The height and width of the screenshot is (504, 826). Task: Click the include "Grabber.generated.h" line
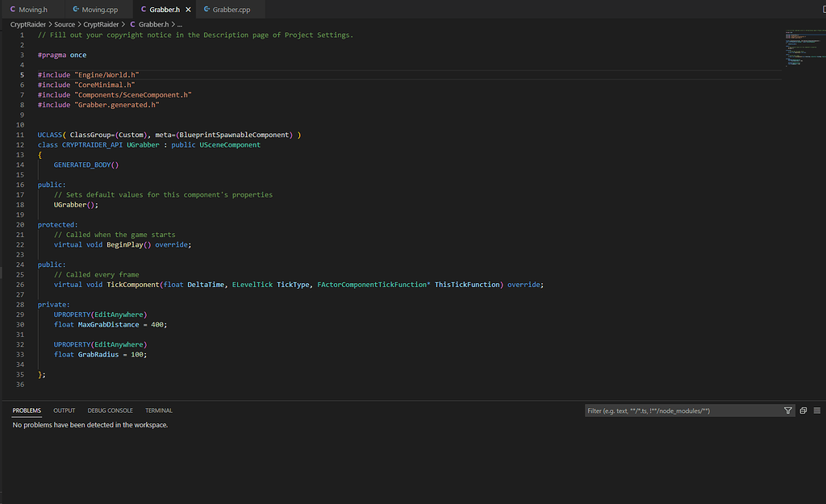click(98, 105)
